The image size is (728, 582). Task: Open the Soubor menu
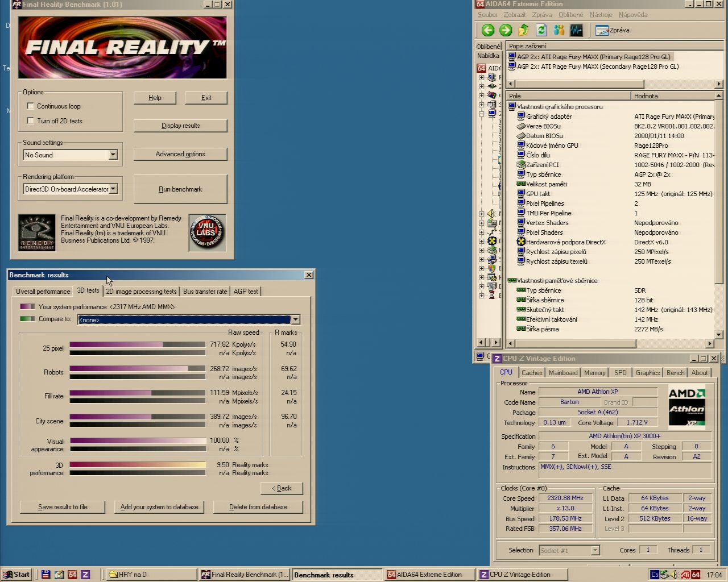click(487, 15)
